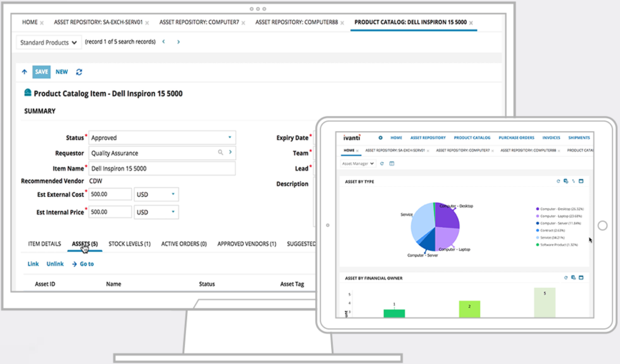
Task: Switch to Asset Repository: SA-EXCH-SERV01 tab on monitor
Action: 98,22
